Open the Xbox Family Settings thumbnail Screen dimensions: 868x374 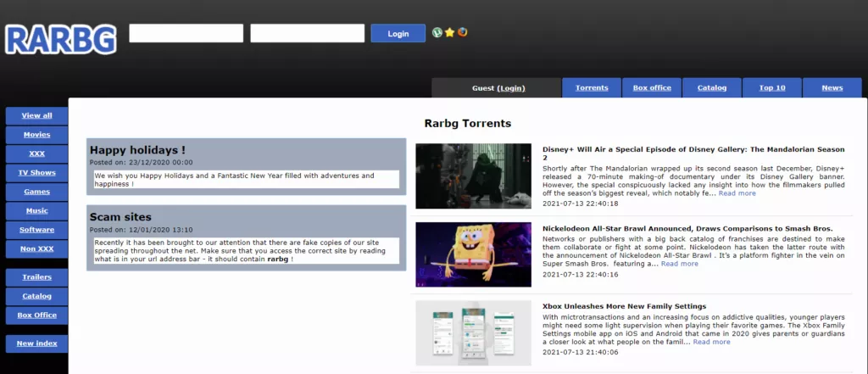click(473, 333)
